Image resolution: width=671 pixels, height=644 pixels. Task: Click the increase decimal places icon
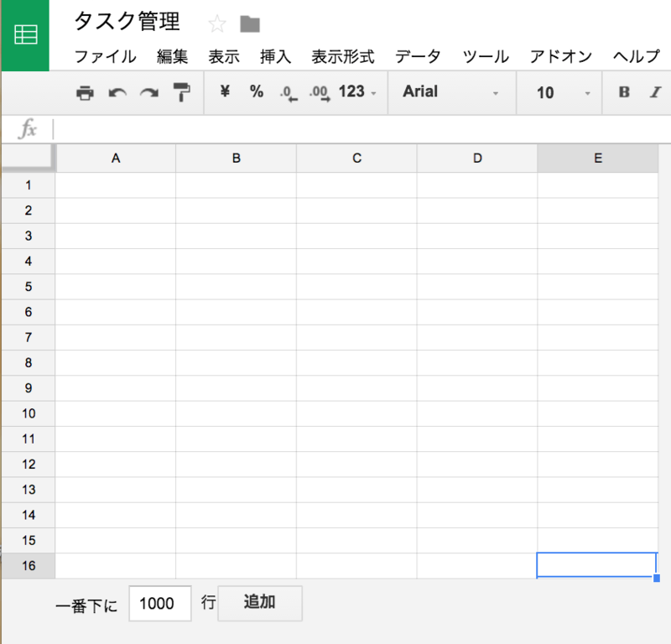tap(317, 93)
